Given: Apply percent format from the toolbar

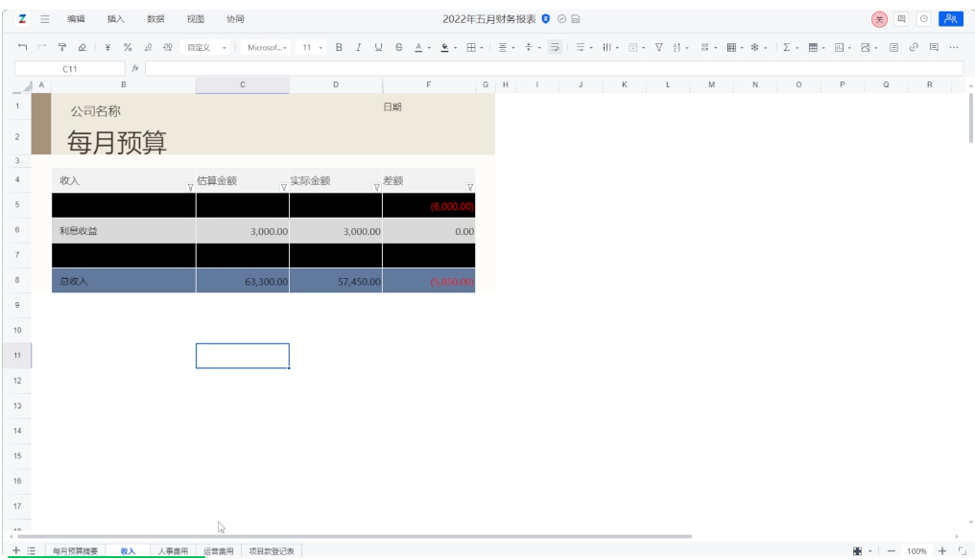Looking at the screenshot, I should tap(128, 47).
